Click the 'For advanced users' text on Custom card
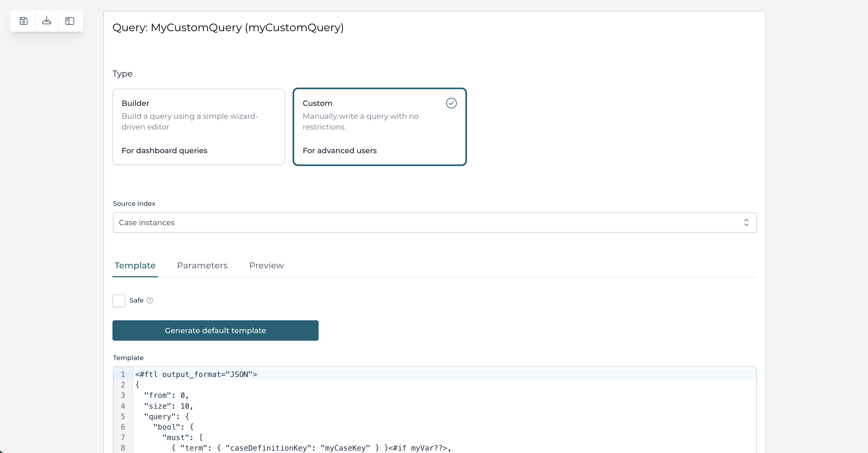The width and height of the screenshot is (868, 453). tap(340, 150)
